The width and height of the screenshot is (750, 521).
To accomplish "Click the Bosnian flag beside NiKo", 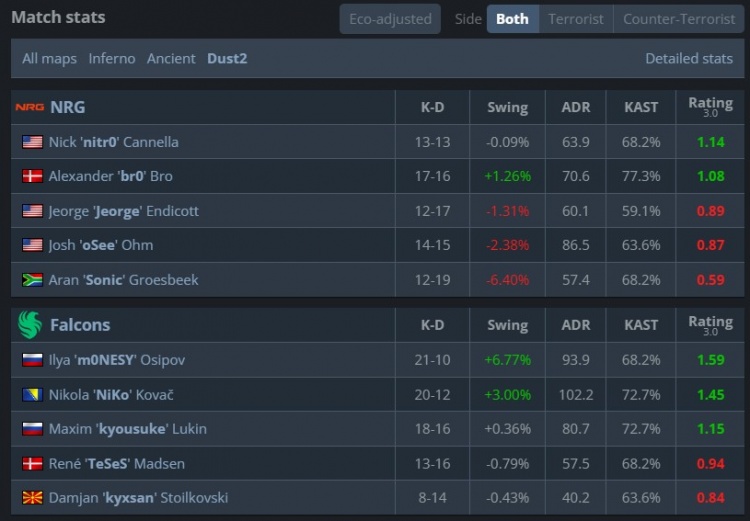I will pos(32,394).
